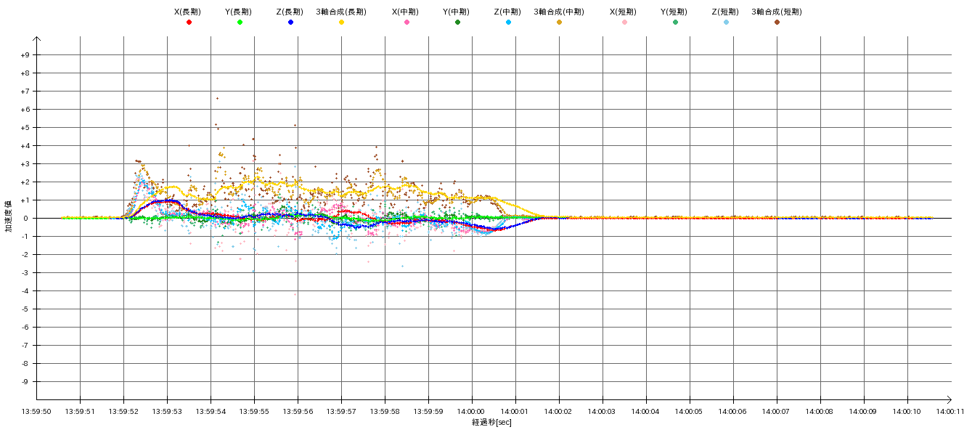
Task: Select the 14:00:00 time axis label
Action: pos(472,411)
